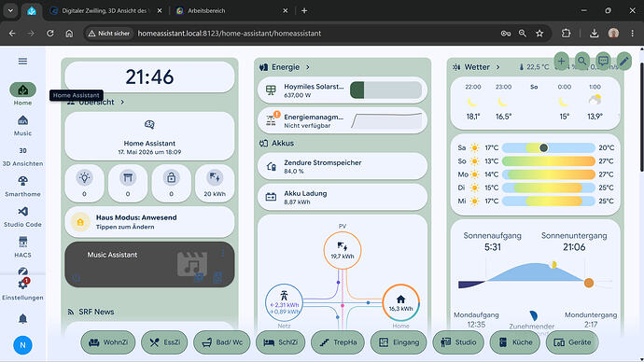
Task: Click Netz grid energy circle
Action: pos(284,303)
